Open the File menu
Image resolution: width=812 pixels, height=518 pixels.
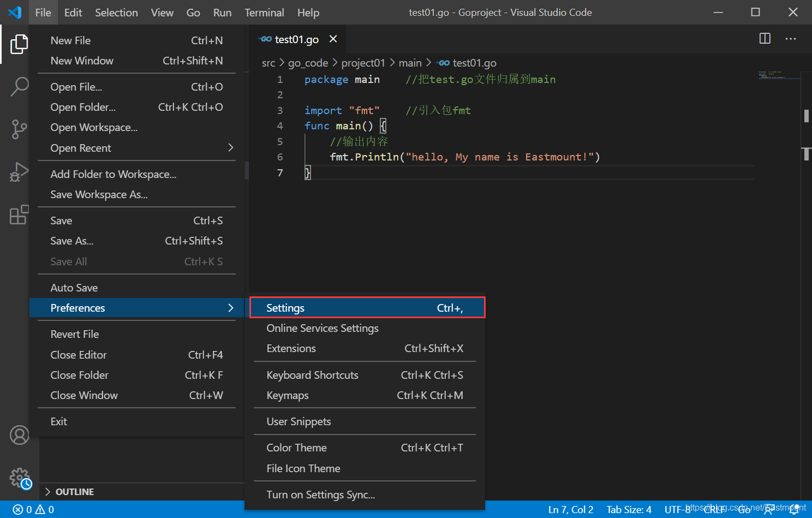pos(43,12)
